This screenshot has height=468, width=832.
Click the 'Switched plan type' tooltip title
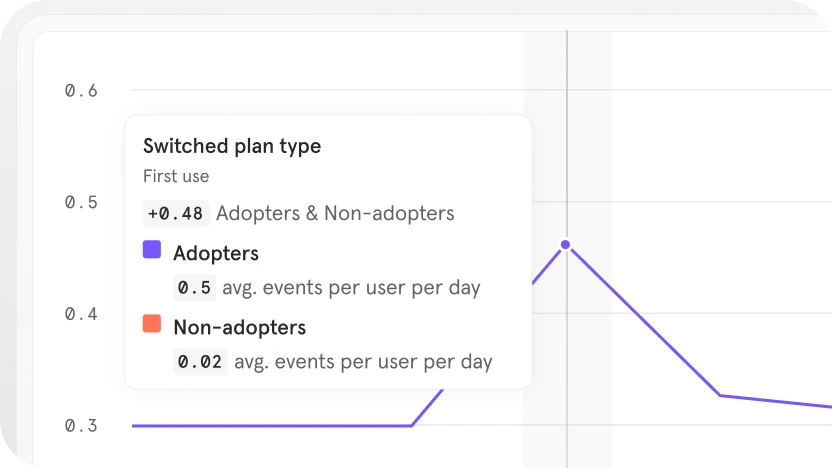(x=232, y=146)
